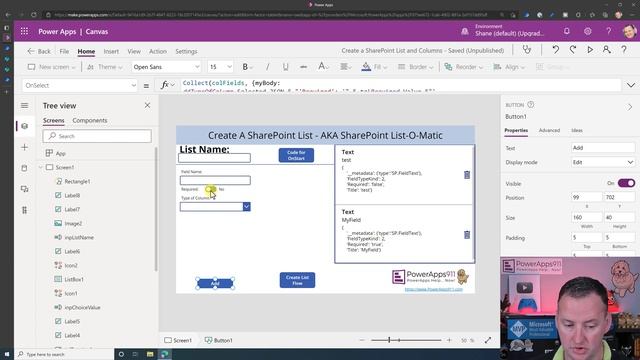Open the Theme dropdown
Image resolution: width=640 pixels, height=360 pixels.
coord(104,67)
